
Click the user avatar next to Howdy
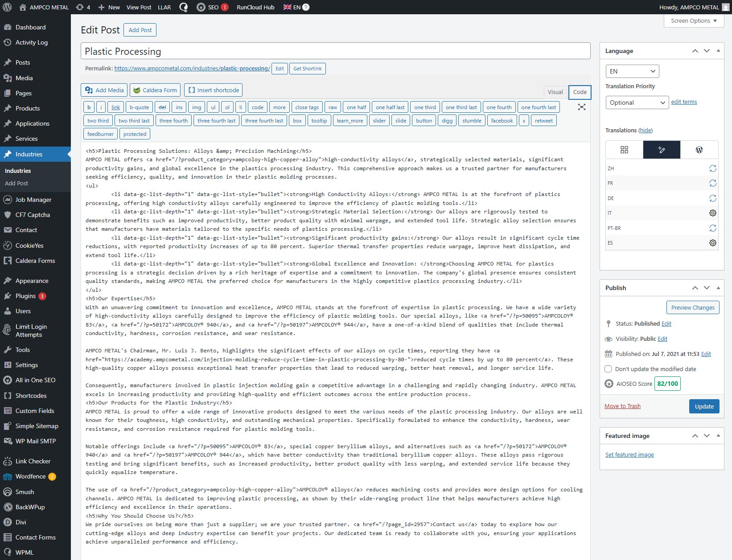coord(725,7)
